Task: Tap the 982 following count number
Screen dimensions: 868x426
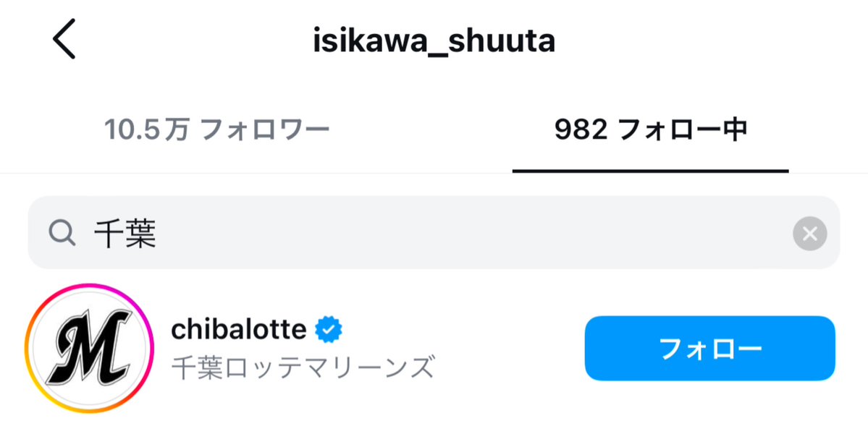Action: [581, 131]
